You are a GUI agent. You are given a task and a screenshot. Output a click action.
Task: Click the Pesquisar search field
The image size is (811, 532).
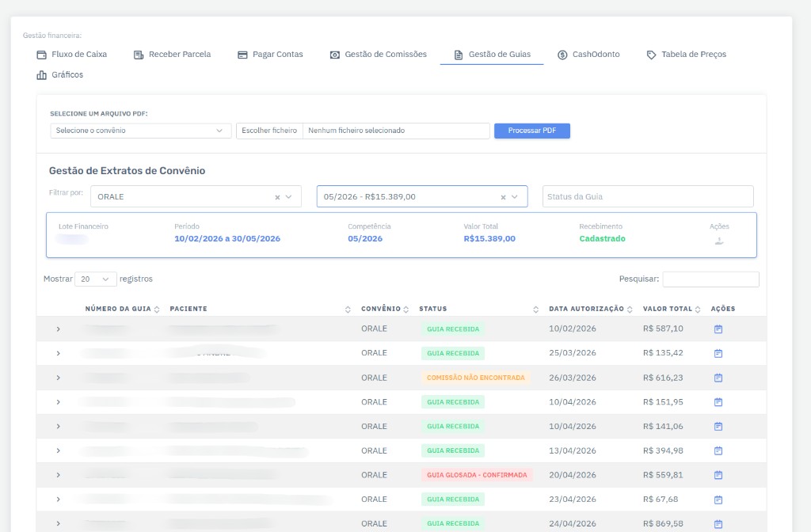coord(710,279)
